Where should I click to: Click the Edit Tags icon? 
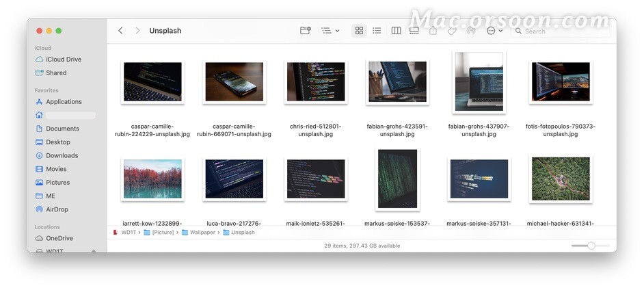(452, 31)
